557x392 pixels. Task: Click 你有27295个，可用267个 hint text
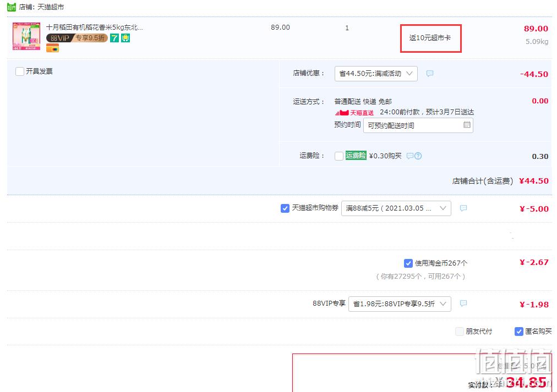421,277
